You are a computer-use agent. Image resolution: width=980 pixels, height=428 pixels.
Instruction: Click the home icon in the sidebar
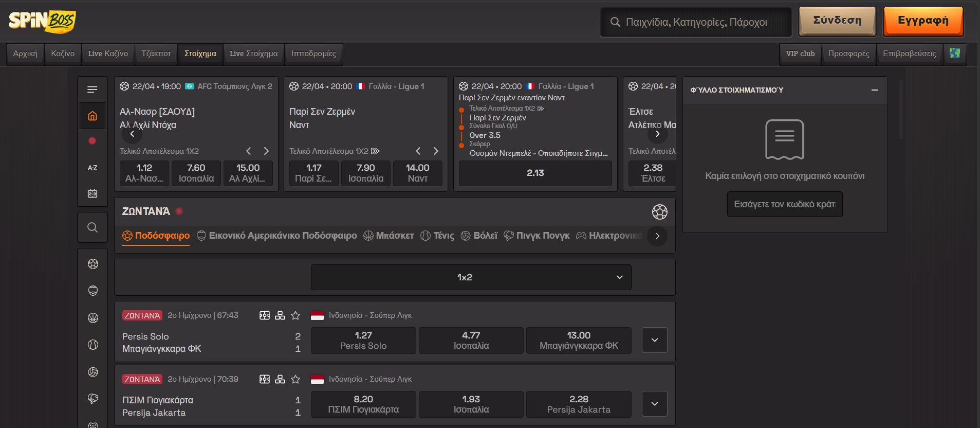[x=93, y=116]
